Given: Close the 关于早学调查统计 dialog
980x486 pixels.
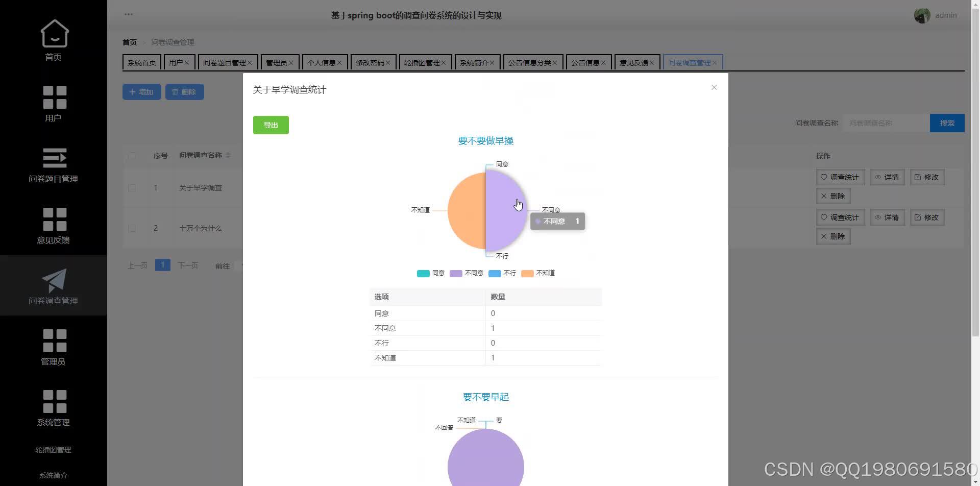Looking at the screenshot, I should click(x=714, y=87).
